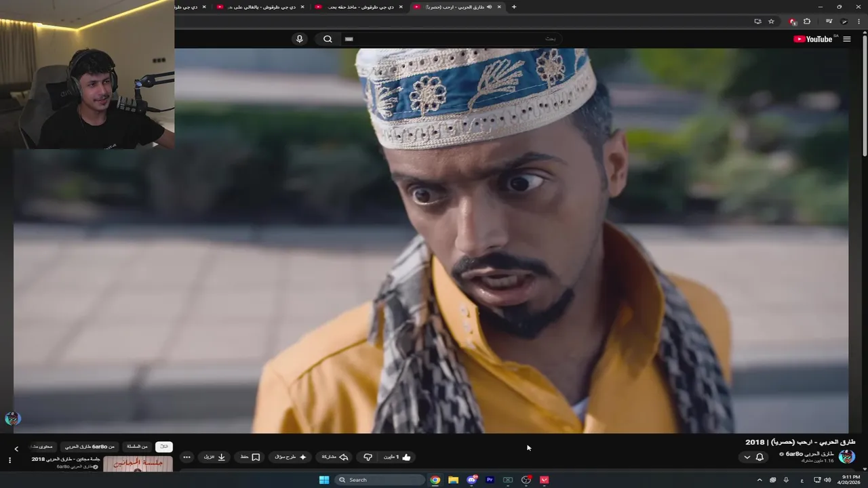Bookmark this page with the star icon
This screenshot has width=868, height=488.
click(x=771, y=22)
